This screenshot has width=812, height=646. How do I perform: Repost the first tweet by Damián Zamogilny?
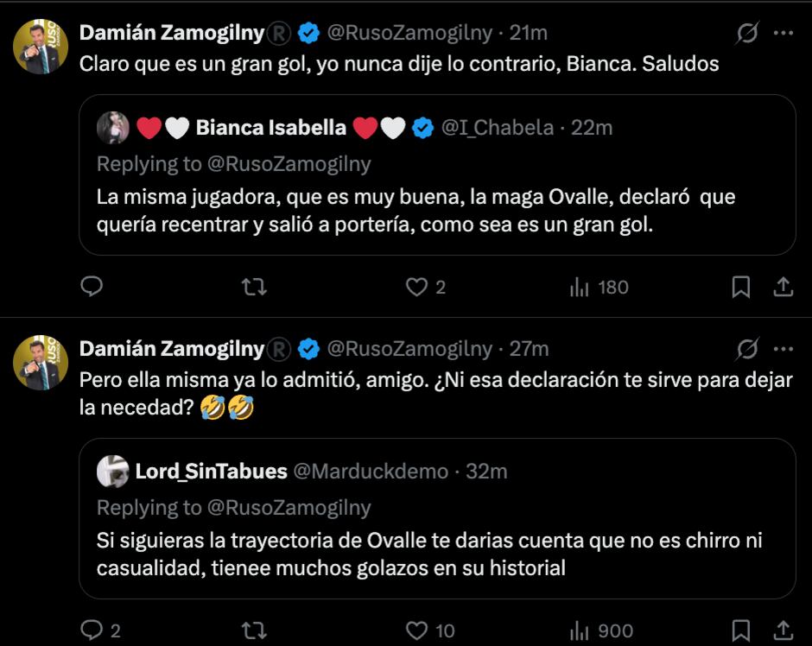[253, 287]
